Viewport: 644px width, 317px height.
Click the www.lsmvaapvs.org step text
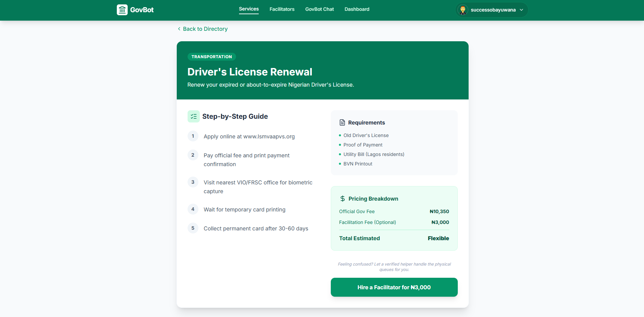[269, 136]
